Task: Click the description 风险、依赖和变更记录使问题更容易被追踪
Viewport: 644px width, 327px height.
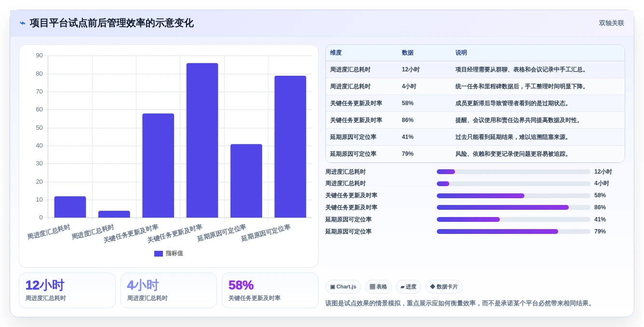Action: 513,154
